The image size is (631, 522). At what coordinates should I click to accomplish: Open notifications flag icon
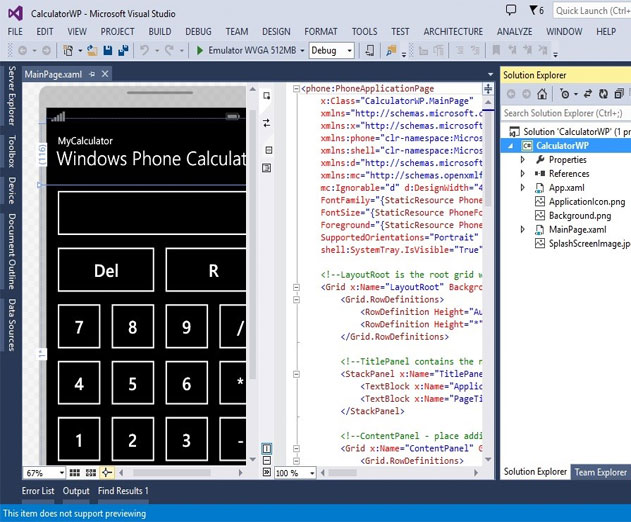click(534, 10)
